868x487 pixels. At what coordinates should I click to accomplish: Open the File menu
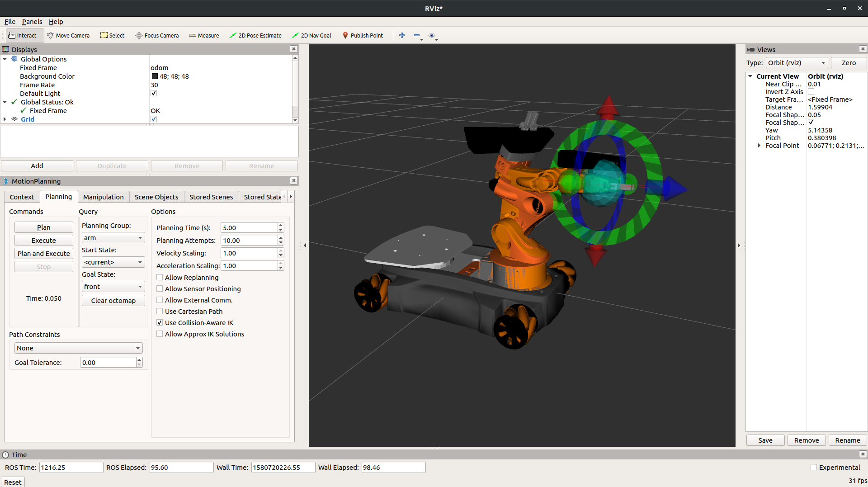click(x=10, y=21)
